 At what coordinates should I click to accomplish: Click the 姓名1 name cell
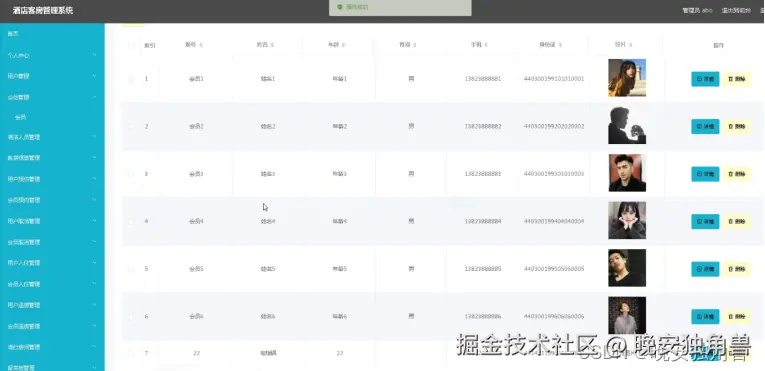click(268, 79)
